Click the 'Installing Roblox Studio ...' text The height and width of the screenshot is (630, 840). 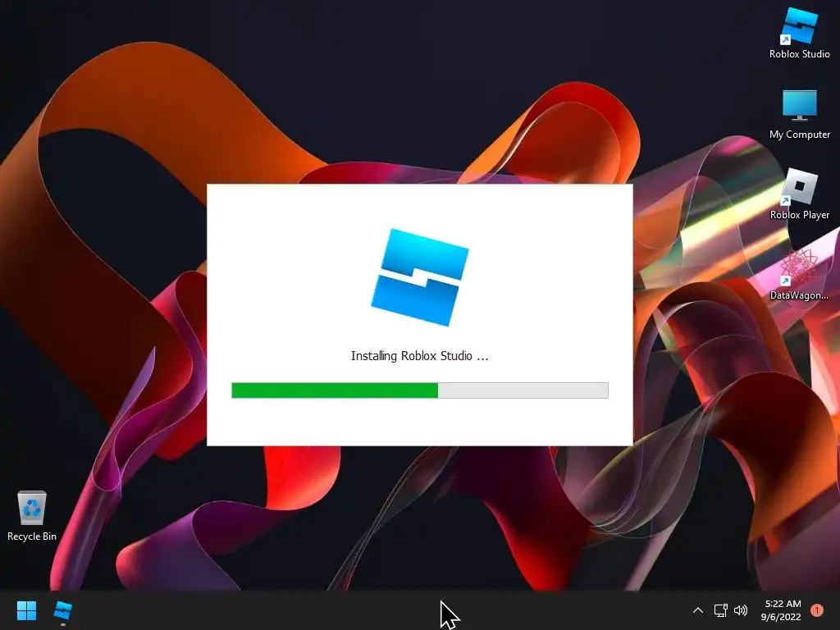(419, 356)
